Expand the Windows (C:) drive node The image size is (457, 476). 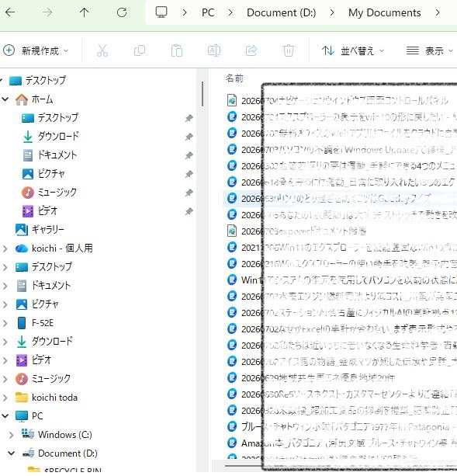[x=11, y=435]
